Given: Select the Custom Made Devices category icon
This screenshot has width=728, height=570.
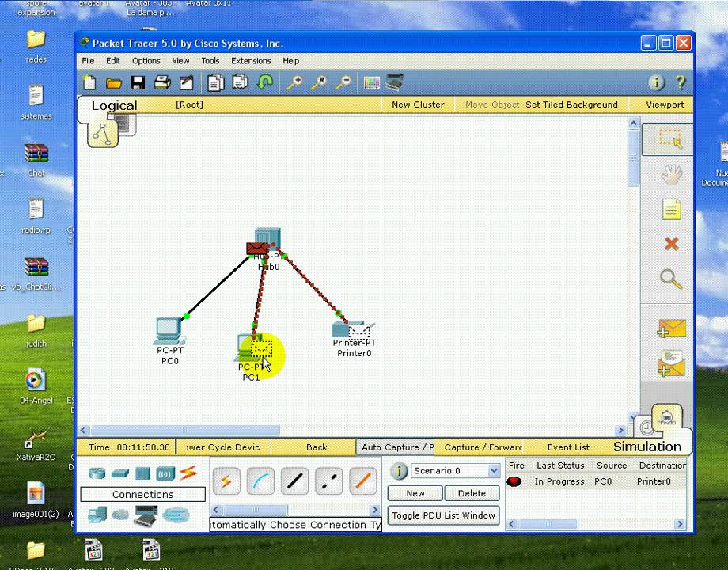Looking at the screenshot, I should [x=146, y=515].
